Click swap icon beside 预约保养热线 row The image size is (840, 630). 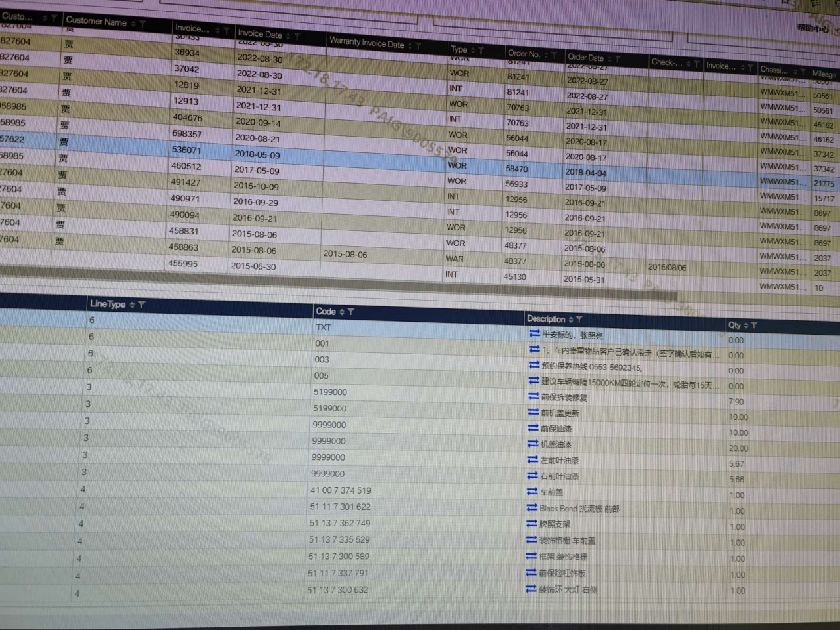coord(534,365)
